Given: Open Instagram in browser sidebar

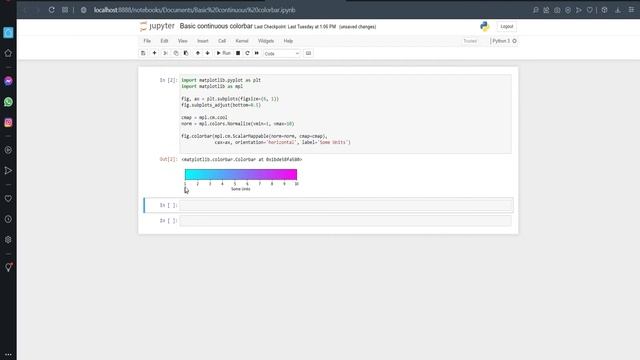Looking at the screenshot, I should [8, 122].
